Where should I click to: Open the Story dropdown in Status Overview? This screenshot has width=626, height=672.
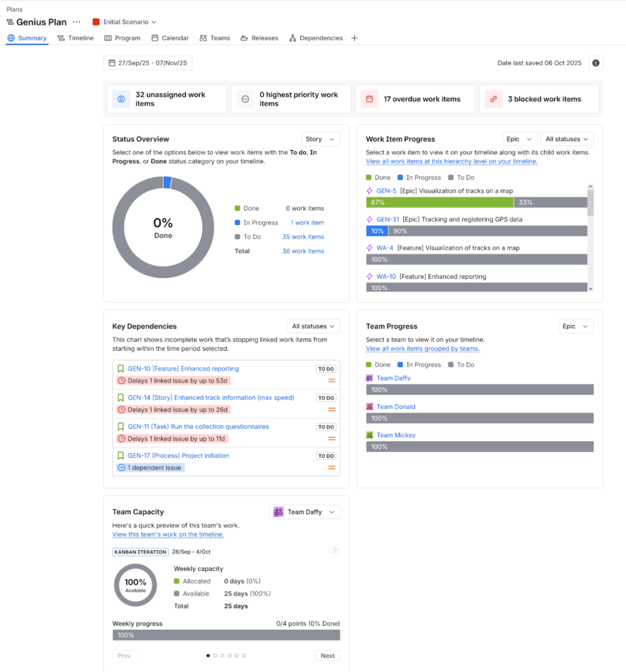pos(320,139)
